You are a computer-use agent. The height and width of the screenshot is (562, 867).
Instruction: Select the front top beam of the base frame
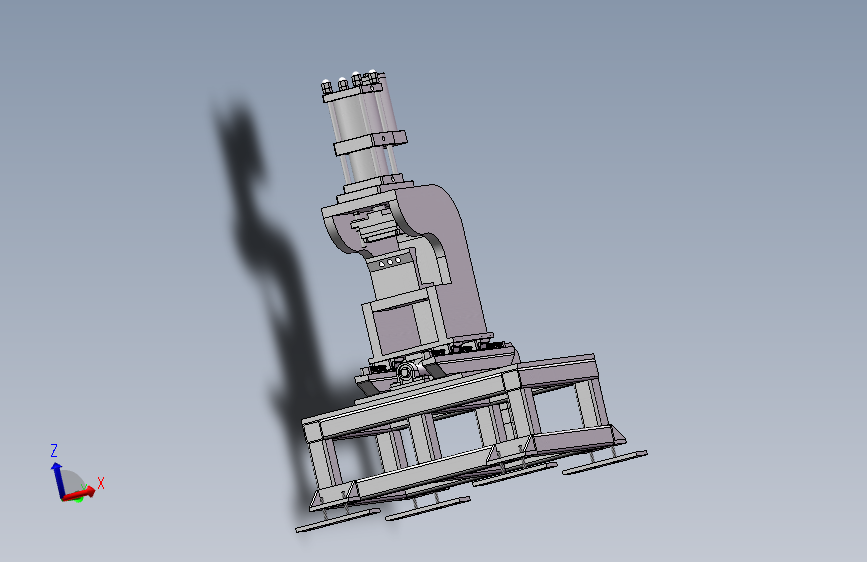point(412,404)
